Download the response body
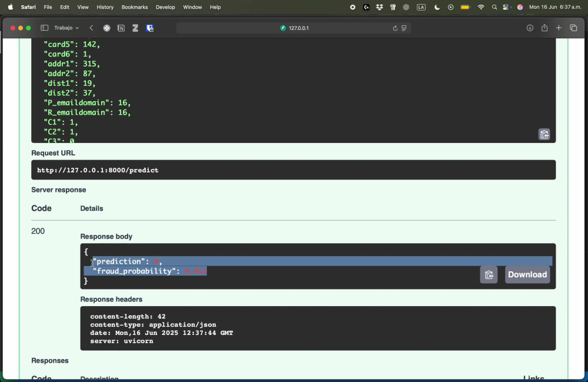 pos(527,275)
